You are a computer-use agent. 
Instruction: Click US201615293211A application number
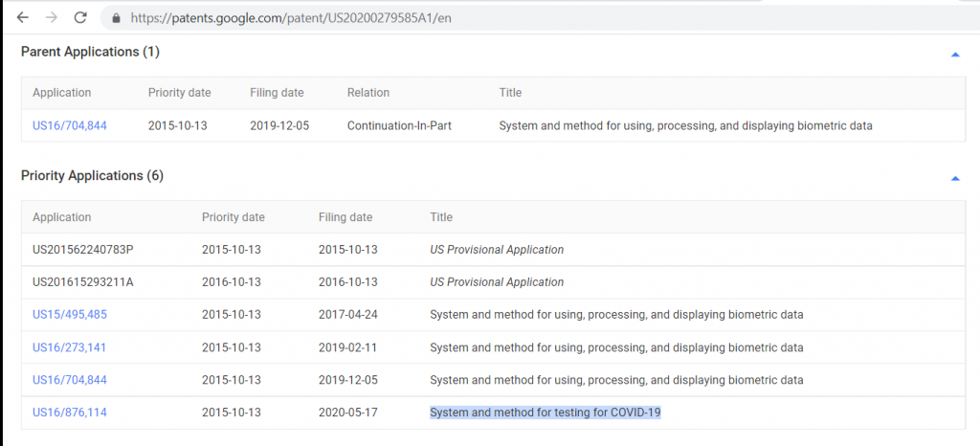pyautogui.click(x=83, y=281)
